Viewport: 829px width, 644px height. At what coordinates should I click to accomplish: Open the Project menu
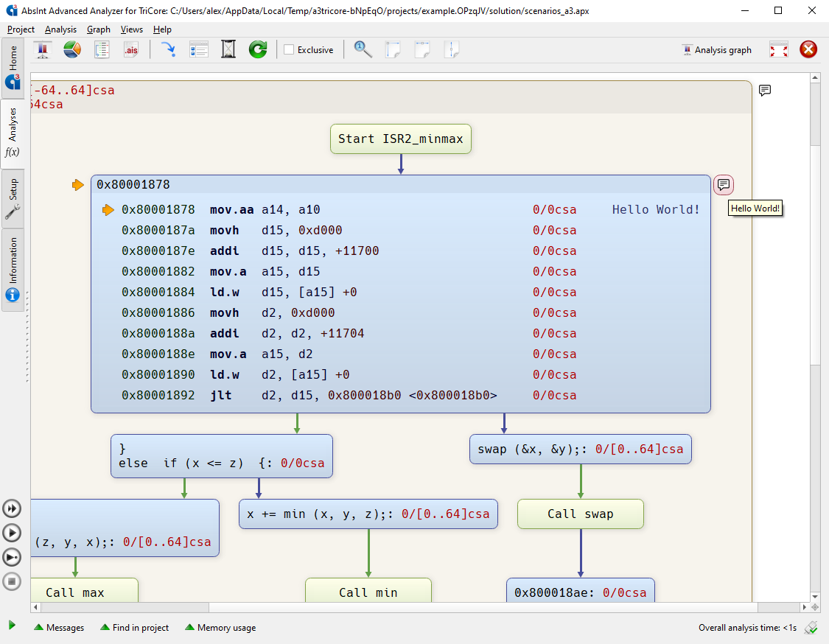pyautogui.click(x=21, y=29)
